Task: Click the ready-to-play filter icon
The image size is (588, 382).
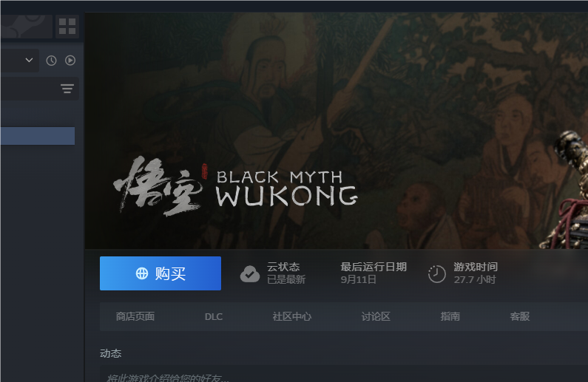Action: point(70,61)
